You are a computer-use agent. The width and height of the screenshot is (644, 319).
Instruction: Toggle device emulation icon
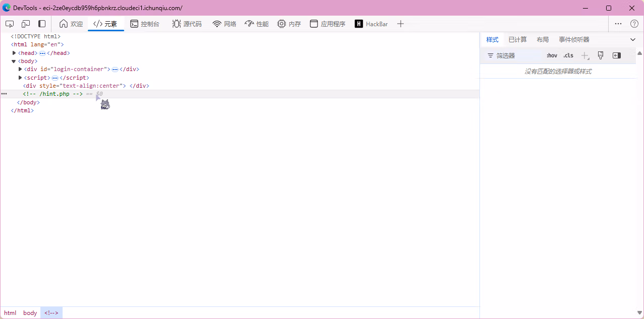[26, 24]
